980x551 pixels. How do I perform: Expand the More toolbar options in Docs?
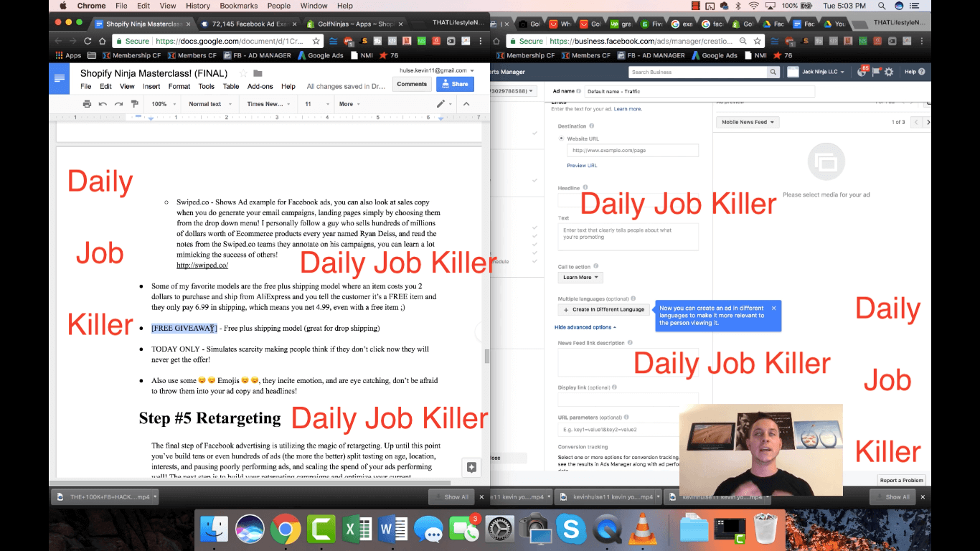coord(349,104)
